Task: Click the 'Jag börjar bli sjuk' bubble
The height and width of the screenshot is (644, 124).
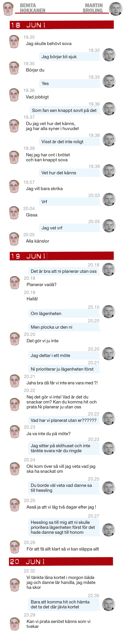Action: point(69,57)
